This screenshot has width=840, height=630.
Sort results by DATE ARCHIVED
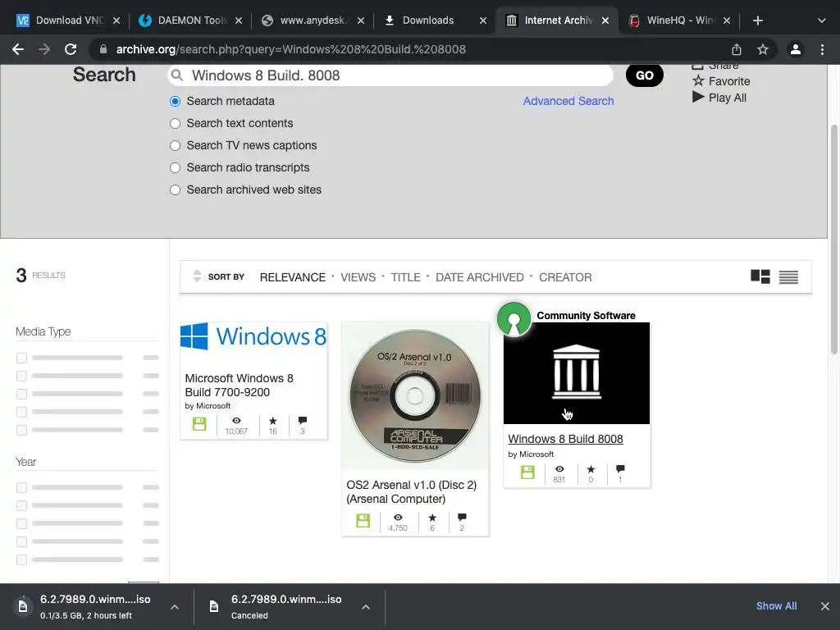click(479, 277)
